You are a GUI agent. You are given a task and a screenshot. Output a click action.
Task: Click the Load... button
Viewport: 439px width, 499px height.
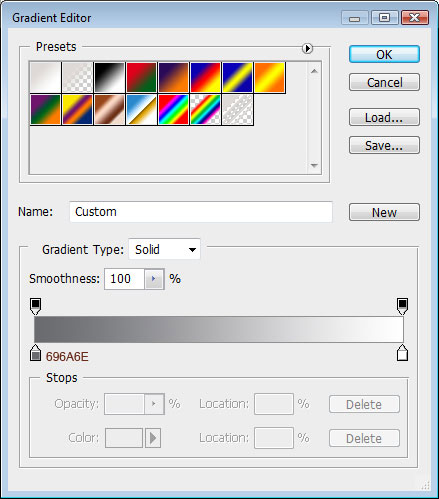click(384, 117)
